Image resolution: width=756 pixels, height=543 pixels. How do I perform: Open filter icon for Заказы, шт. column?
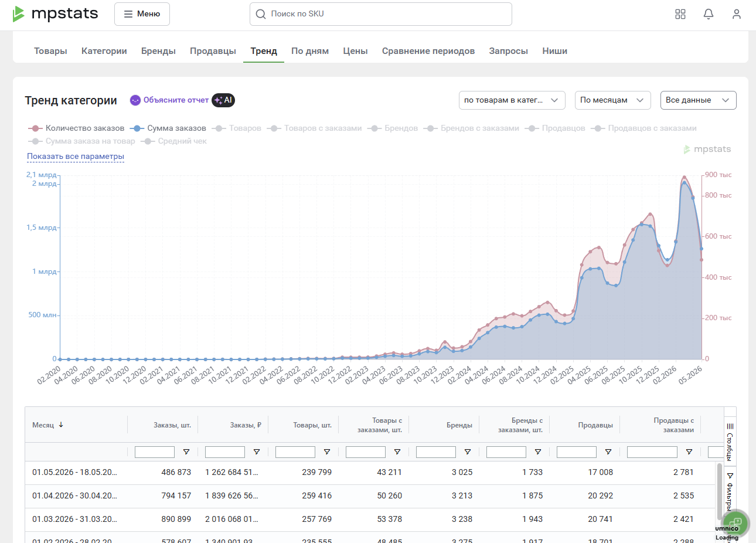tap(186, 452)
